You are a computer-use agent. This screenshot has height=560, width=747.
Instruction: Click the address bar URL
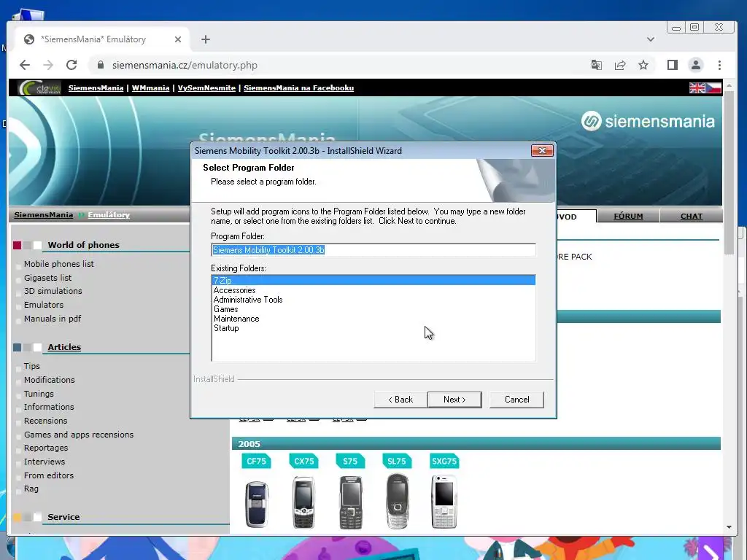185,65
